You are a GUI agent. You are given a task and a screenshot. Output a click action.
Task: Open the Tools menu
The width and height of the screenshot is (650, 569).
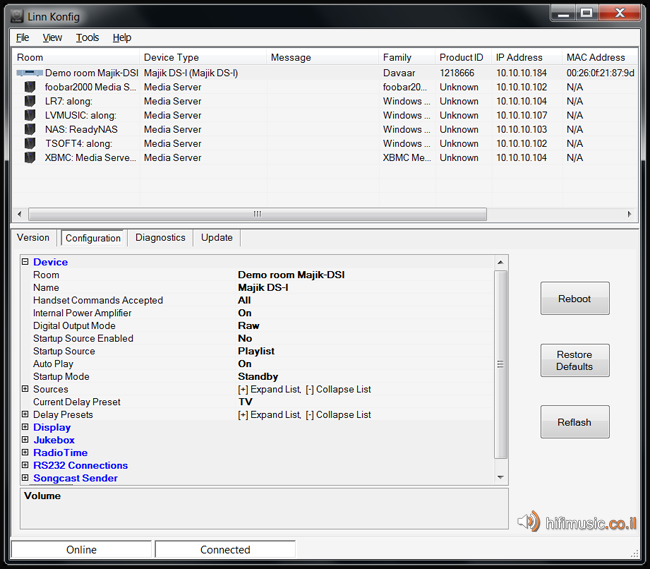pyautogui.click(x=87, y=38)
